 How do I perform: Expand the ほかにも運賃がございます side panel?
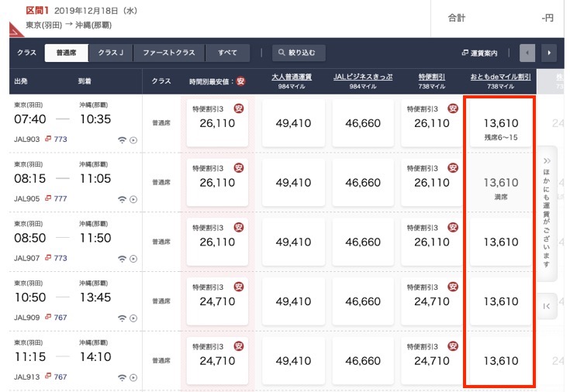[x=547, y=213]
